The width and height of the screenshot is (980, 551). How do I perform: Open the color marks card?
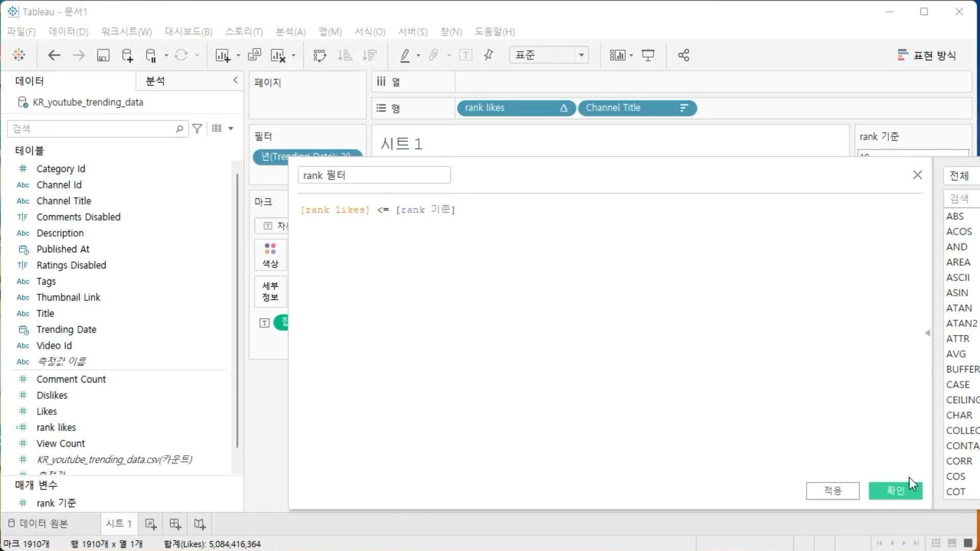tap(270, 256)
